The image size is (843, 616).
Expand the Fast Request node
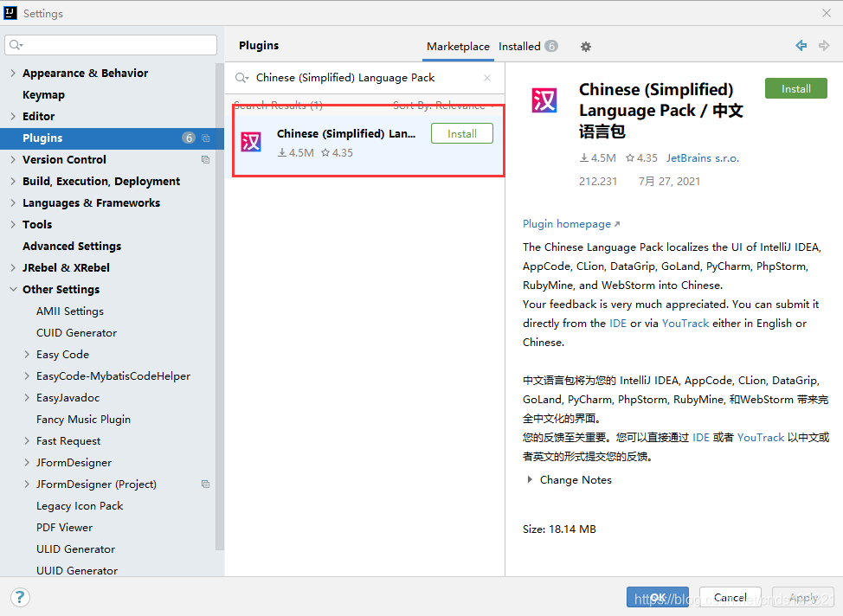pos(27,440)
